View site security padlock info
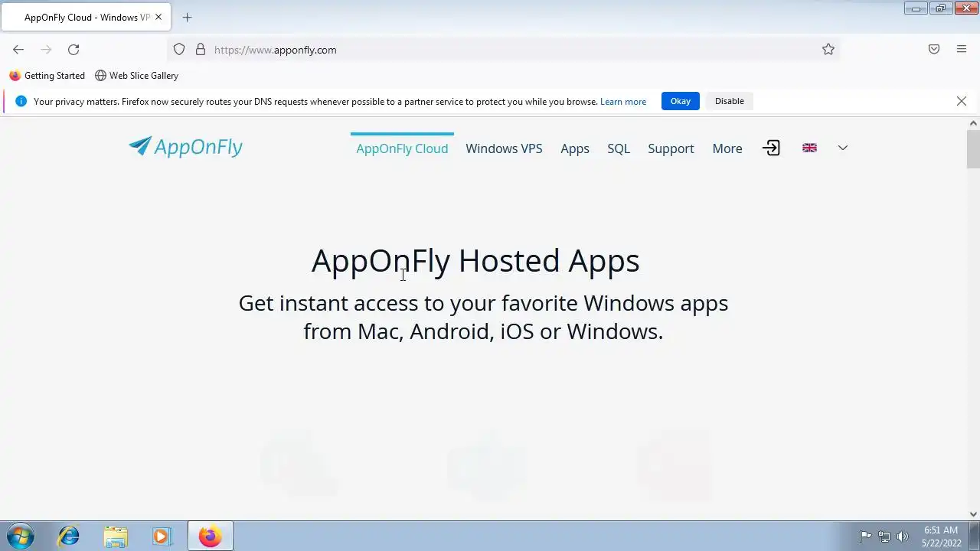The width and height of the screenshot is (980, 551). point(201,50)
